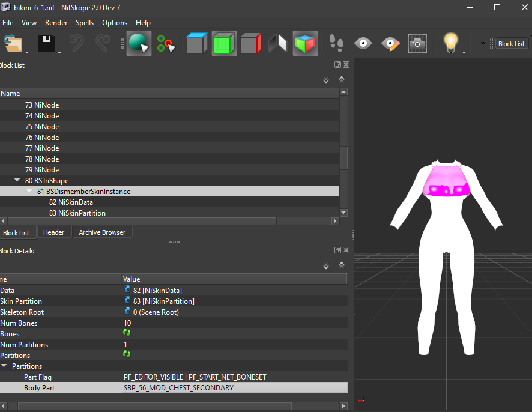Toggle the flip view black-white icon
Viewport: 532px width, 412px height.
(277, 43)
